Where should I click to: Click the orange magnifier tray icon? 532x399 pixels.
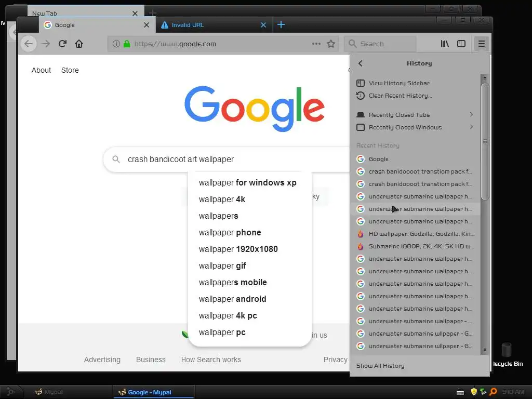pyautogui.click(x=494, y=392)
